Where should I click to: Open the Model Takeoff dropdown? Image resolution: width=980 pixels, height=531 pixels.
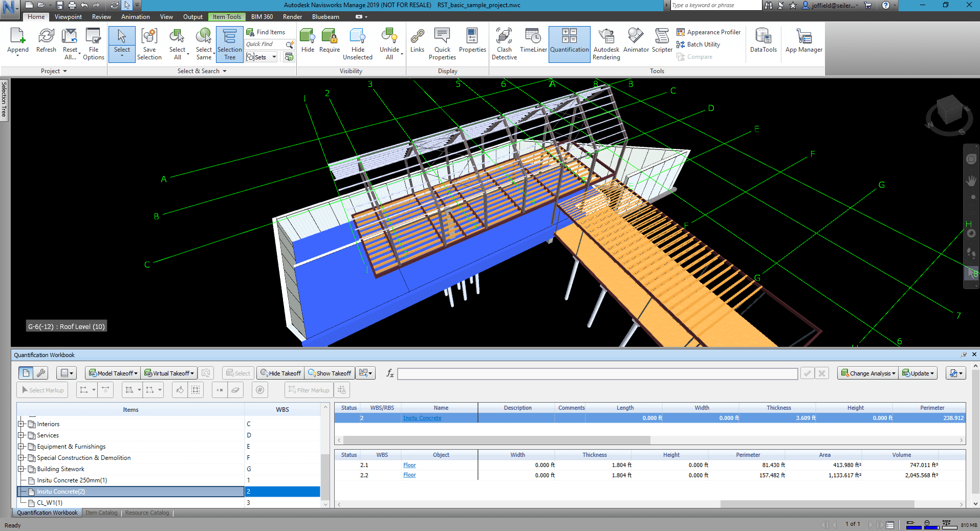[113, 373]
